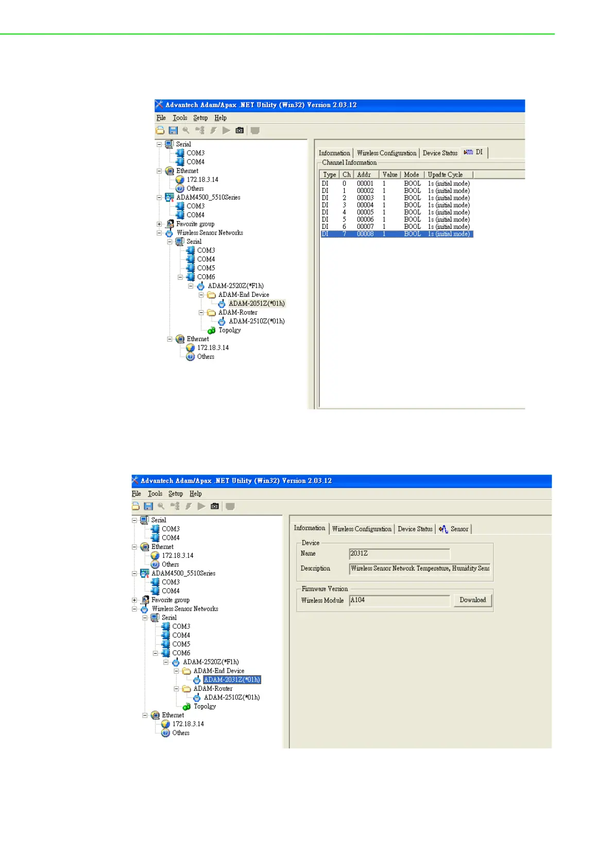Open the Help menu in the Sensor-tab window

196,494
